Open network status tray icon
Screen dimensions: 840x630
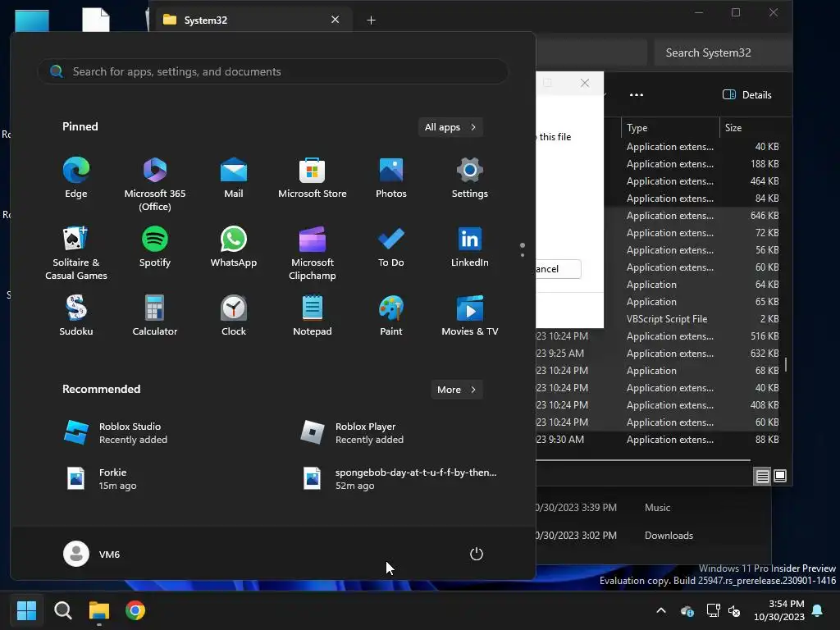713,610
